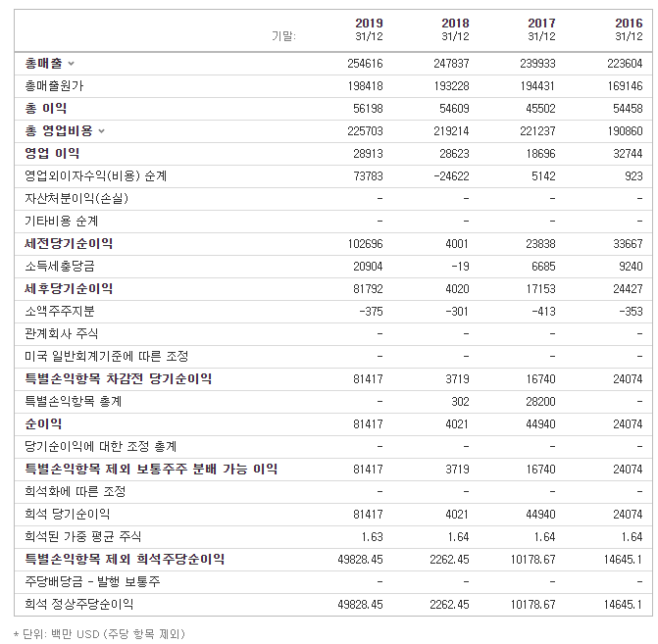Screen dimensions: 658x644
Task: Click the 소액주주지분 row label
Action: click(x=60, y=312)
